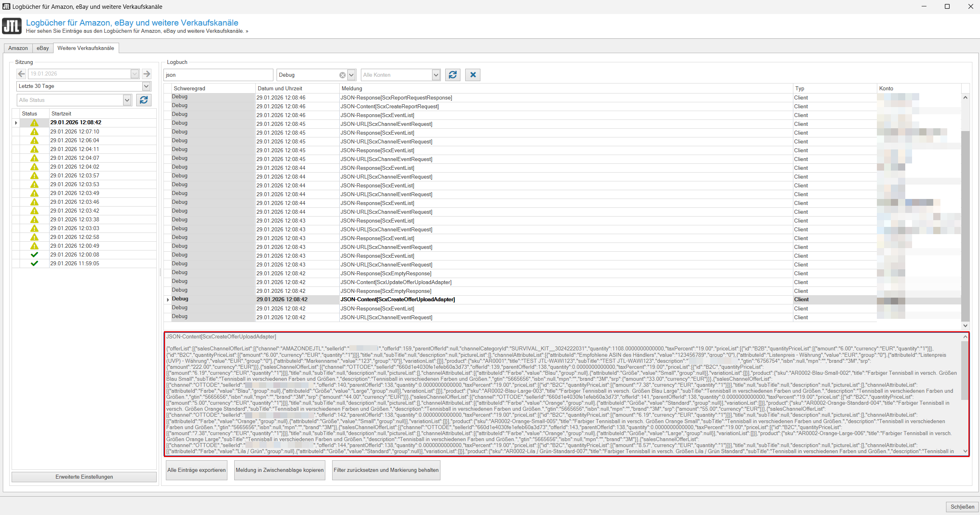Clear the Debug severity selection
The width and height of the screenshot is (980, 515).
[343, 75]
